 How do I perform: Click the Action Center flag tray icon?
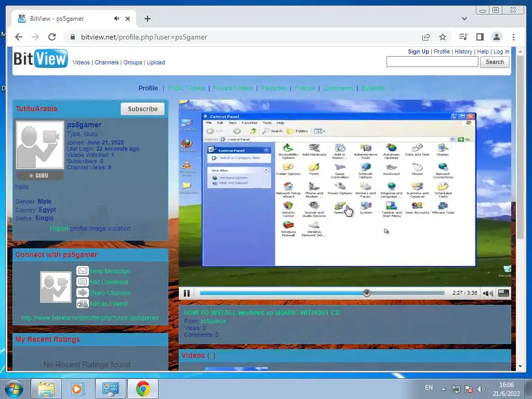point(469,389)
